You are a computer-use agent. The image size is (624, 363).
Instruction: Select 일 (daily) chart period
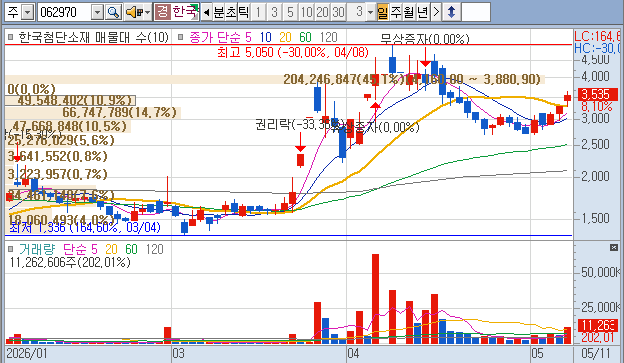[382, 12]
